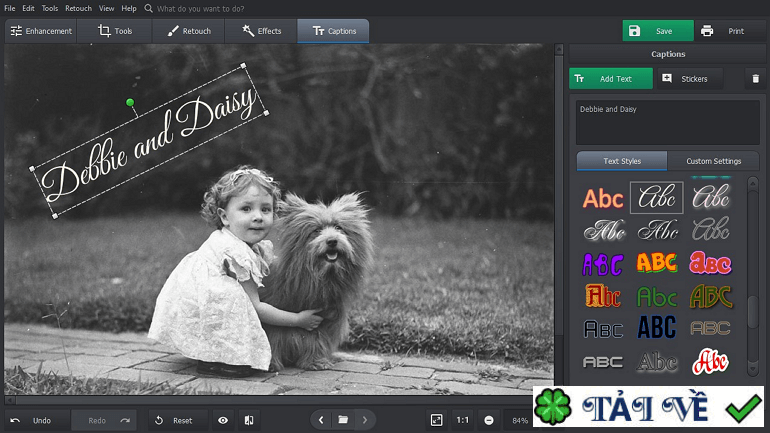Click the zoom out minus icon
Image resolution: width=770 pixels, height=433 pixels.
(489, 420)
